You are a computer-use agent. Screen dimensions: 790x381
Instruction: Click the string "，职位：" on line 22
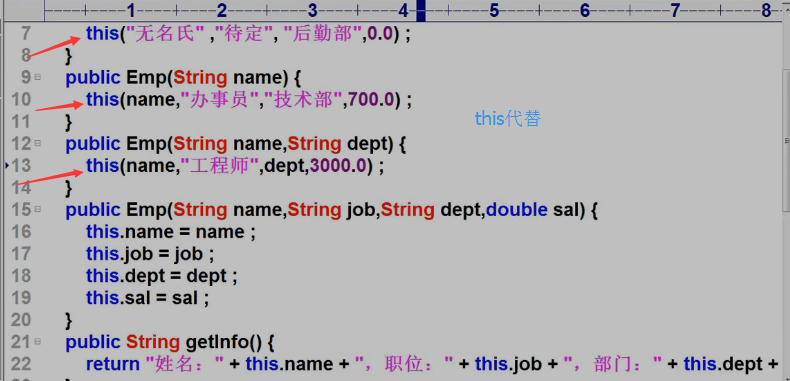point(404,364)
